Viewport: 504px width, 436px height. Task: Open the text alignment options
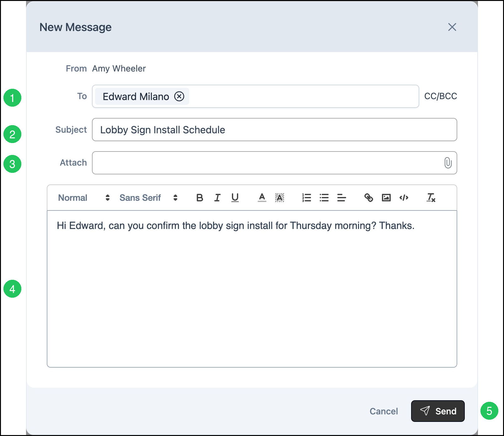click(x=341, y=198)
